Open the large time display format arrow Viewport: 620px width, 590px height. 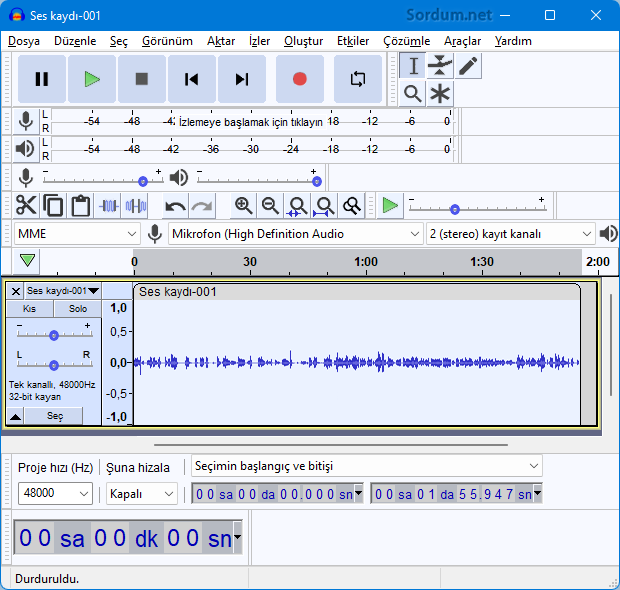[237, 537]
